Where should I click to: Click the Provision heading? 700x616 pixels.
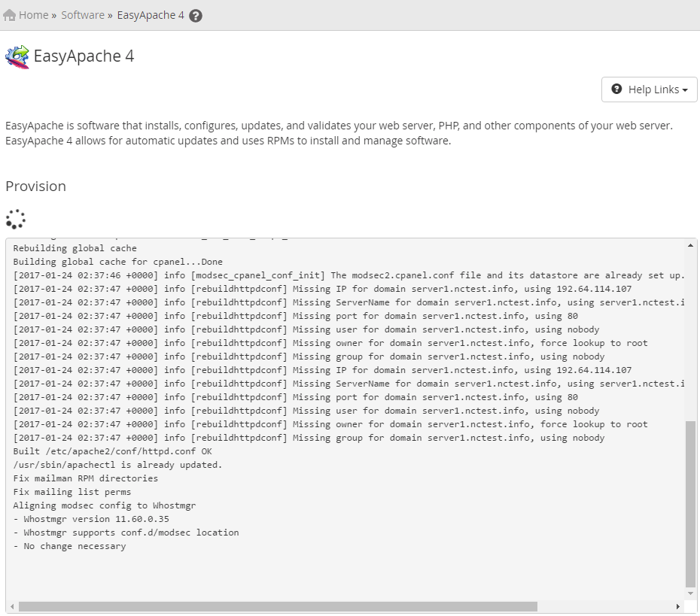[x=35, y=187]
